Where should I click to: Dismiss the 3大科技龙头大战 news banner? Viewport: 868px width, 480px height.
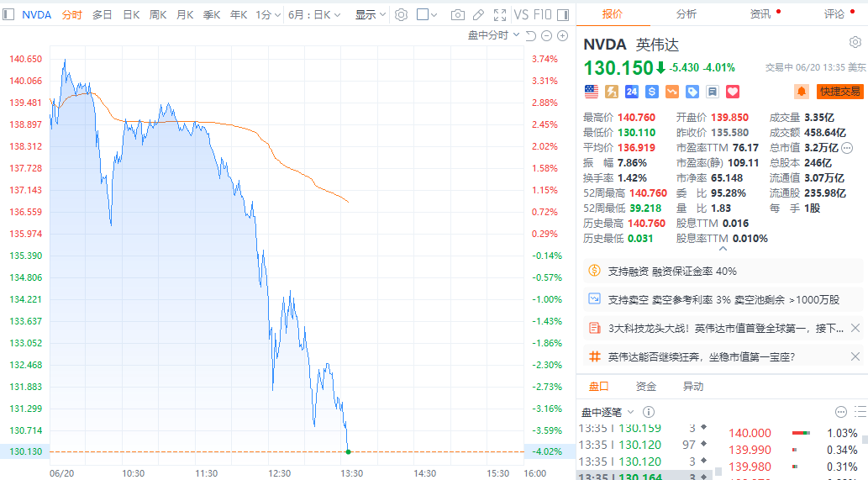[855, 329]
